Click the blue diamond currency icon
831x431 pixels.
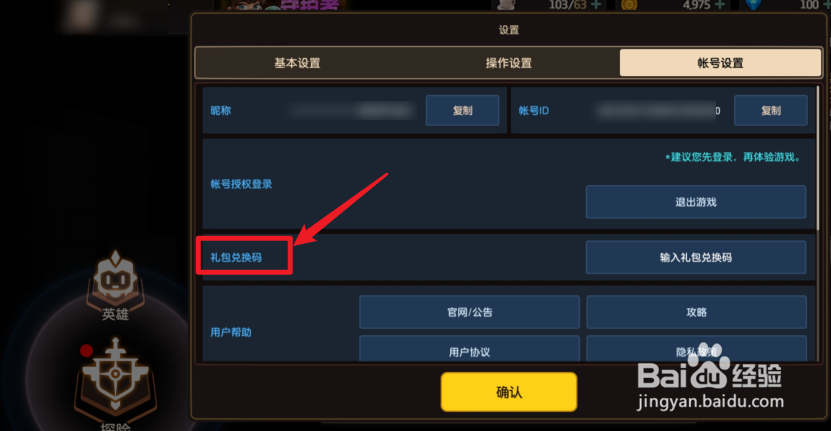(753, 5)
